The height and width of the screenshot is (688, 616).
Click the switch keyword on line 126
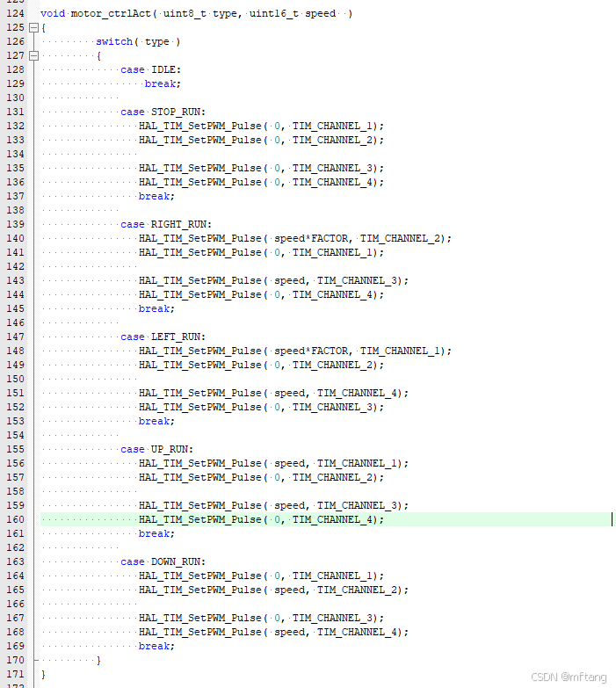pyautogui.click(x=114, y=41)
